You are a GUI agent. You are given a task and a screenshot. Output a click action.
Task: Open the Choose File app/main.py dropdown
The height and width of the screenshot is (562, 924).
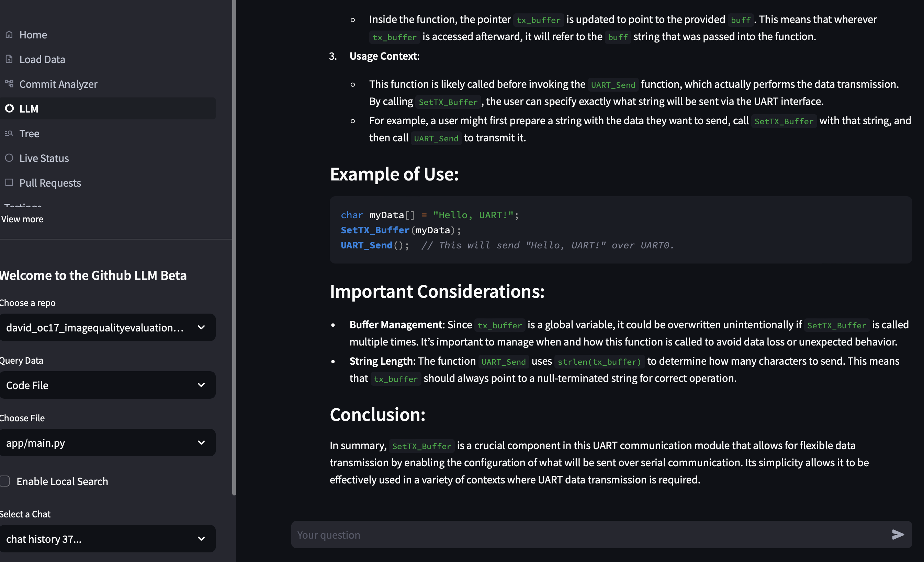107,443
